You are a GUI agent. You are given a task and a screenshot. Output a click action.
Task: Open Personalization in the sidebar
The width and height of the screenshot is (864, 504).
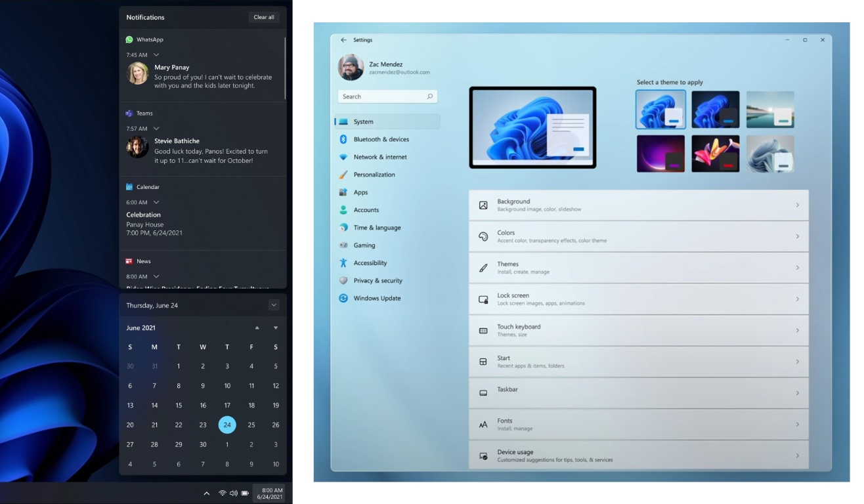click(387, 175)
